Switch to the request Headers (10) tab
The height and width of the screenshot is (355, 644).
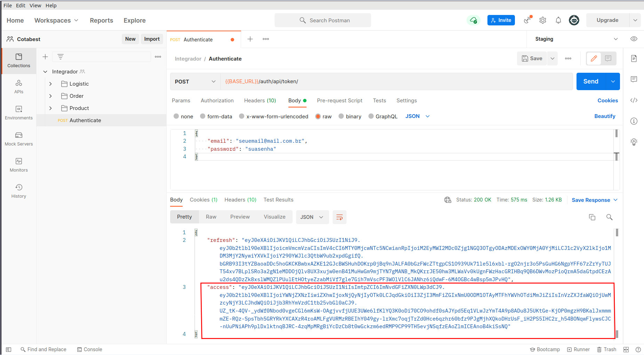point(260,101)
